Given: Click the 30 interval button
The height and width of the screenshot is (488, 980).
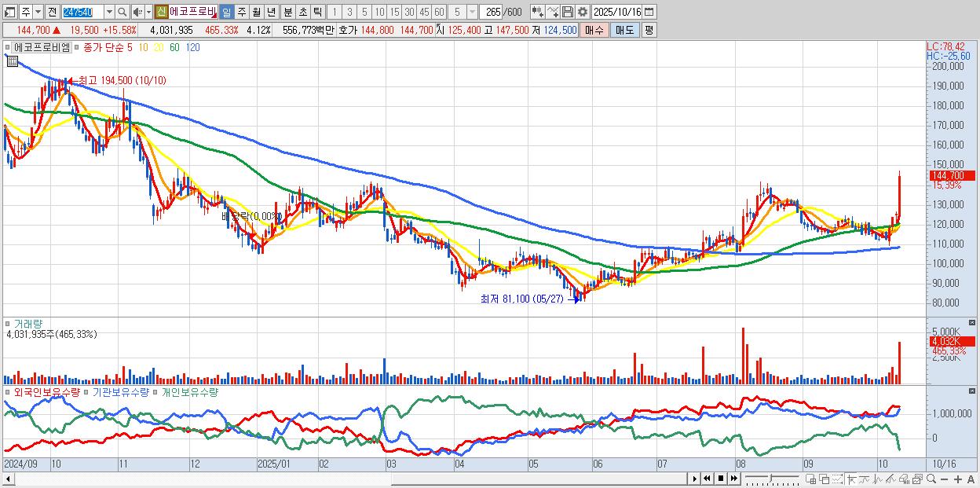Looking at the screenshot, I should coord(409,12).
